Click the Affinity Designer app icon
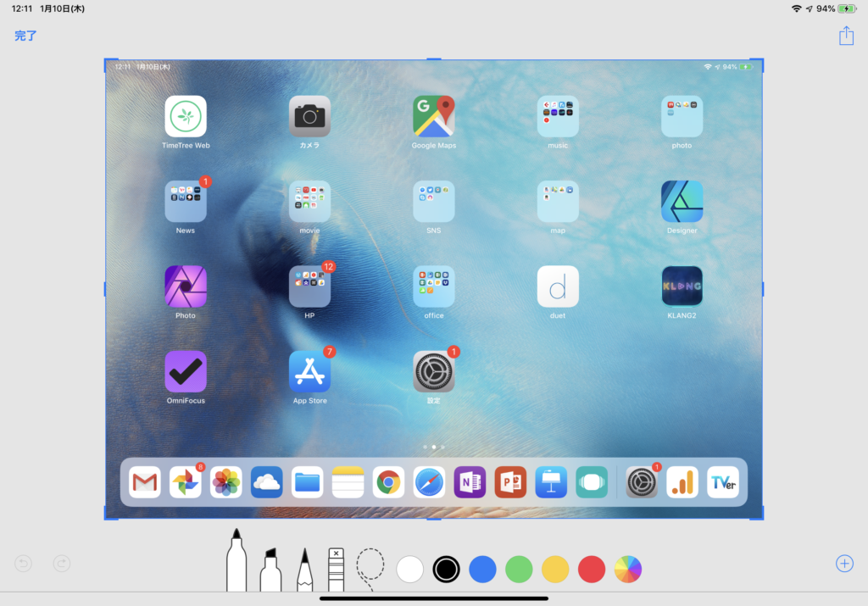 682,202
